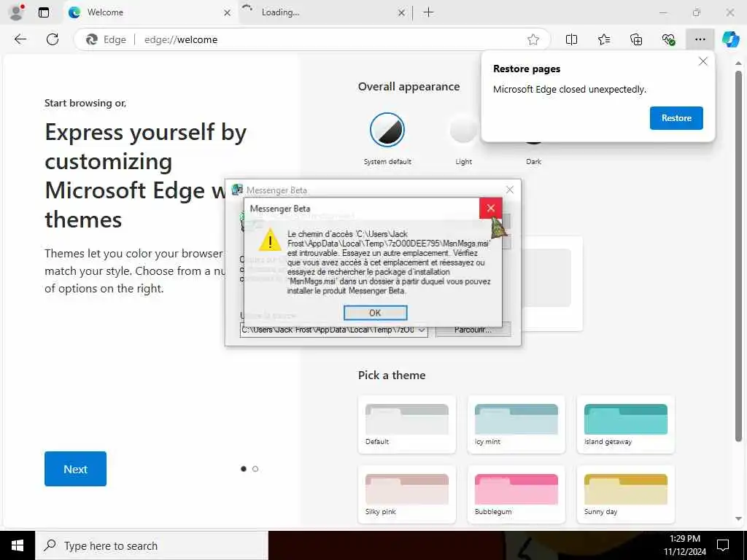Switch to the Welcome tab
This screenshot has height=560, width=747.
point(150,12)
